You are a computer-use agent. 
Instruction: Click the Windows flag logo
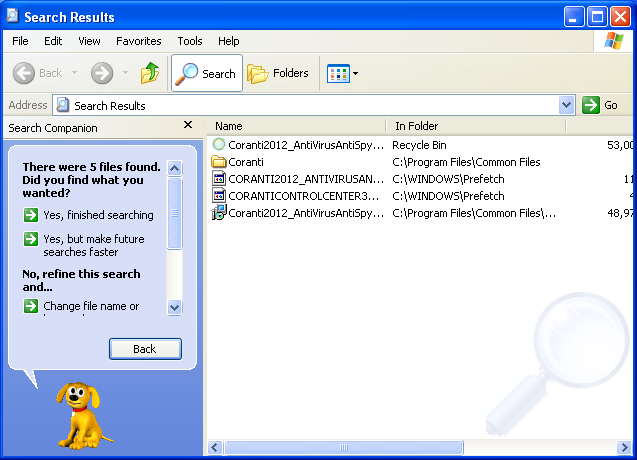614,41
